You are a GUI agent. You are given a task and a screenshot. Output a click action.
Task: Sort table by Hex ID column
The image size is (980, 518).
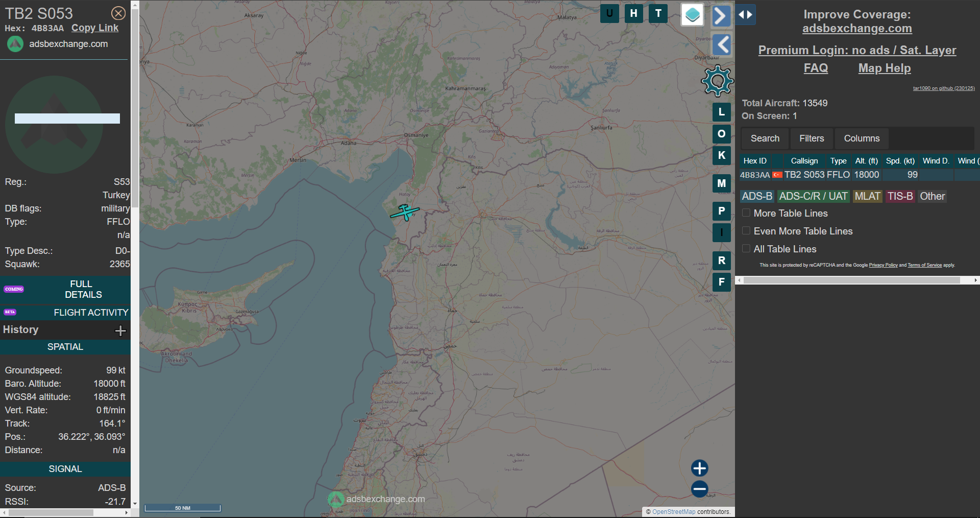(x=755, y=161)
